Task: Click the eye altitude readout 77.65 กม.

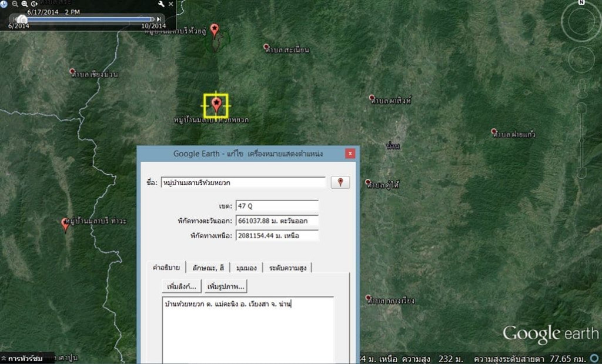Action: 567,359
